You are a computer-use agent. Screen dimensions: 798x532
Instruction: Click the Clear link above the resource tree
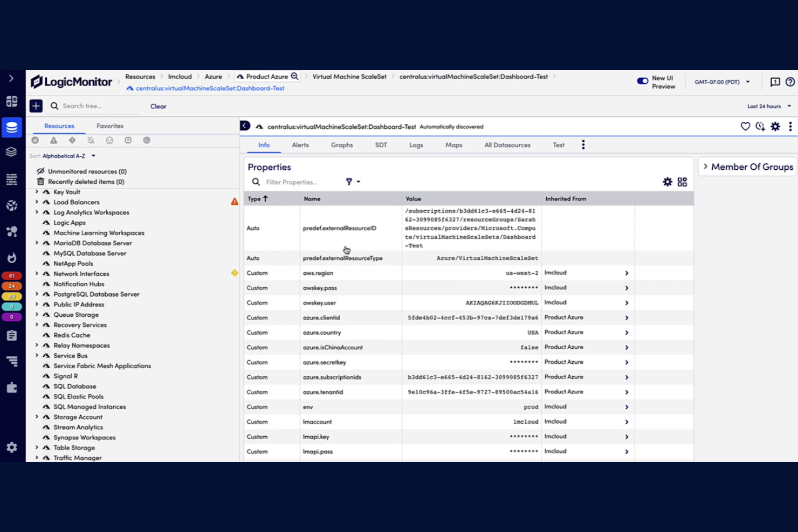(x=158, y=106)
